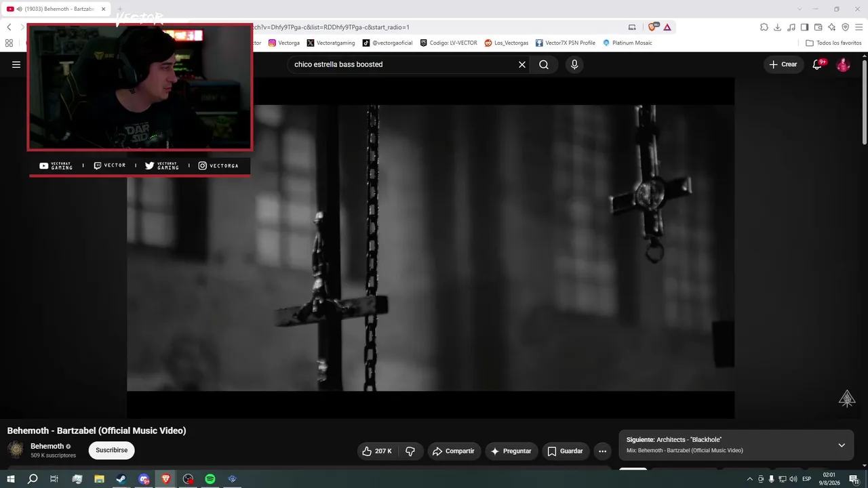
Task: Open the system volume speaker icon
Action: (793, 479)
